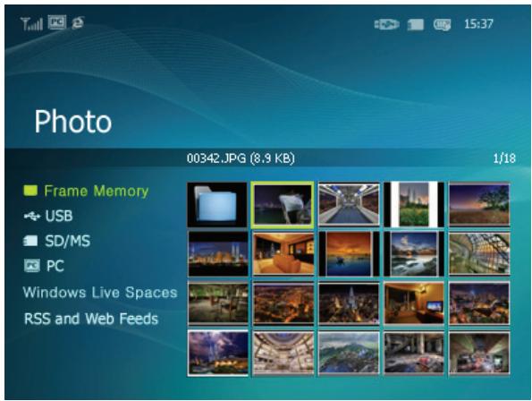
Task: Open the green hills aerial thumbnail
Action: [349, 354]
